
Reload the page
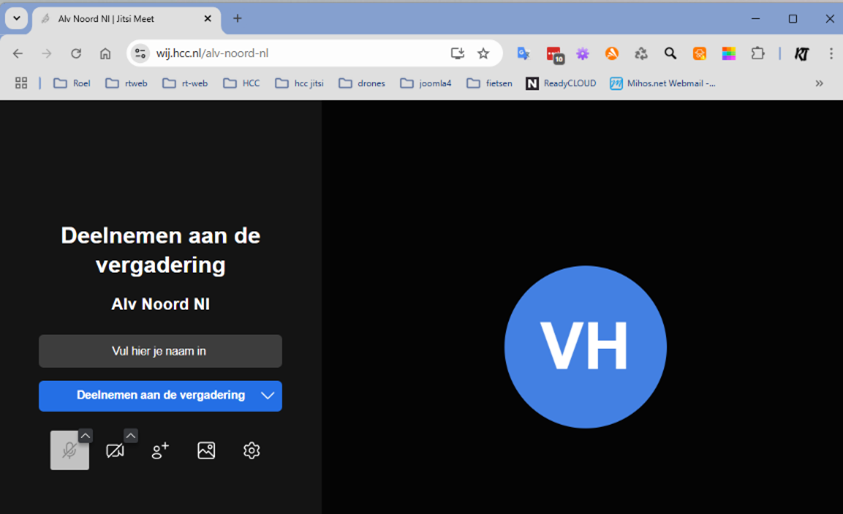coord(76,54)
